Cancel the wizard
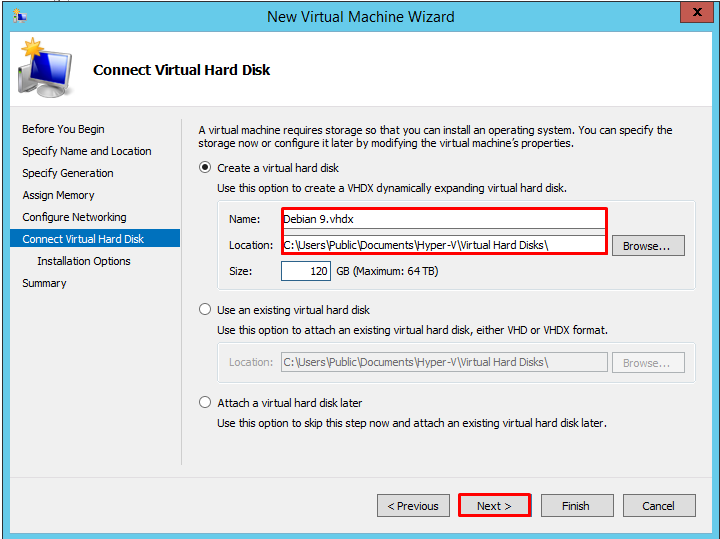This screenshot has width=720, height=539. tap(659, 505)
